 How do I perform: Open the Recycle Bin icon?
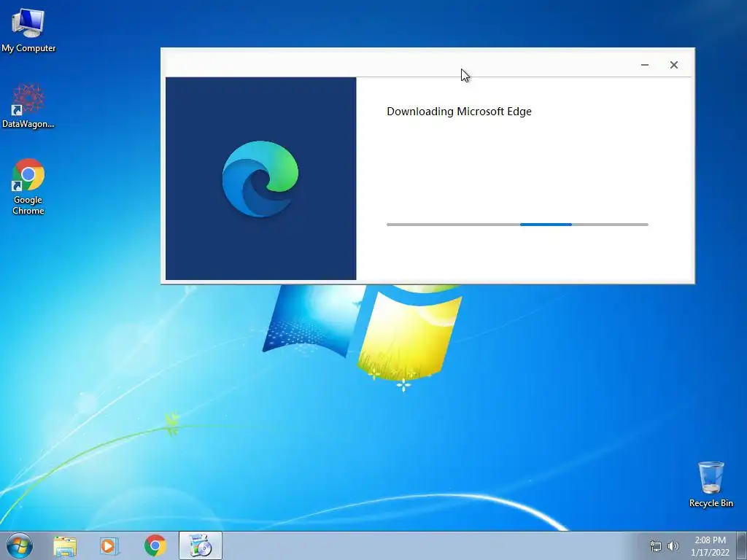[x=711, y=484]
